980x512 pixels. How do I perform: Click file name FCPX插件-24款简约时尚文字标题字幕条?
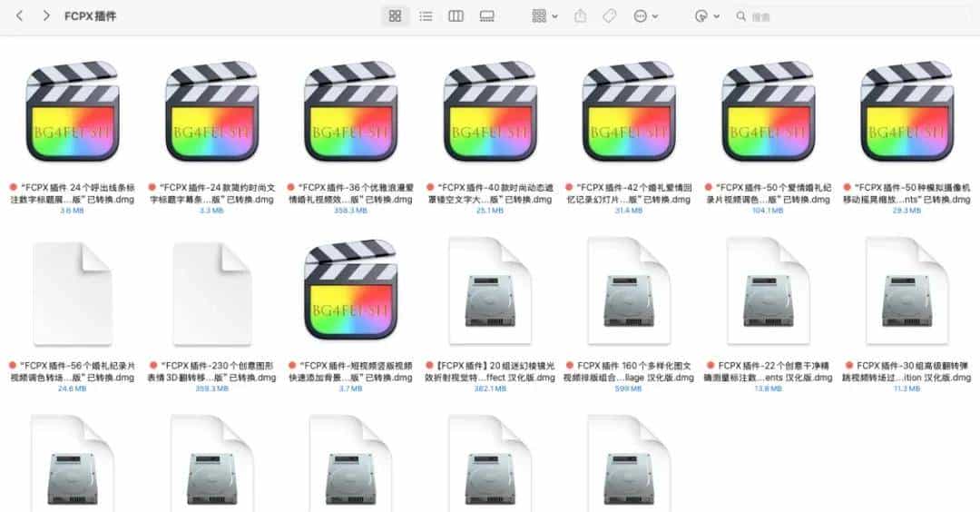pyautogui.click(x=211, y=193)
